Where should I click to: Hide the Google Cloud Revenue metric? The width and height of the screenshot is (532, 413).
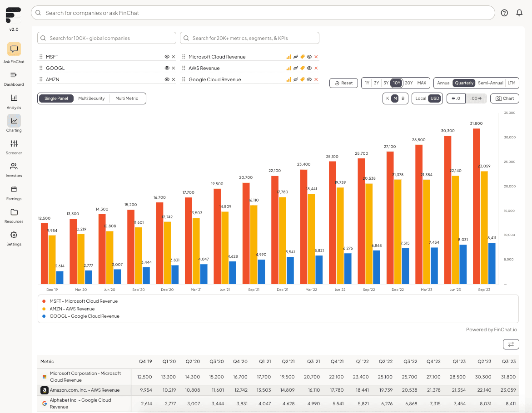click(309, 79)
